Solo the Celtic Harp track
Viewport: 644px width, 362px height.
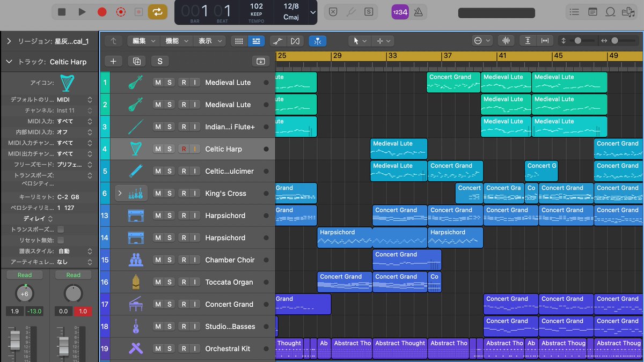point(170,149)
